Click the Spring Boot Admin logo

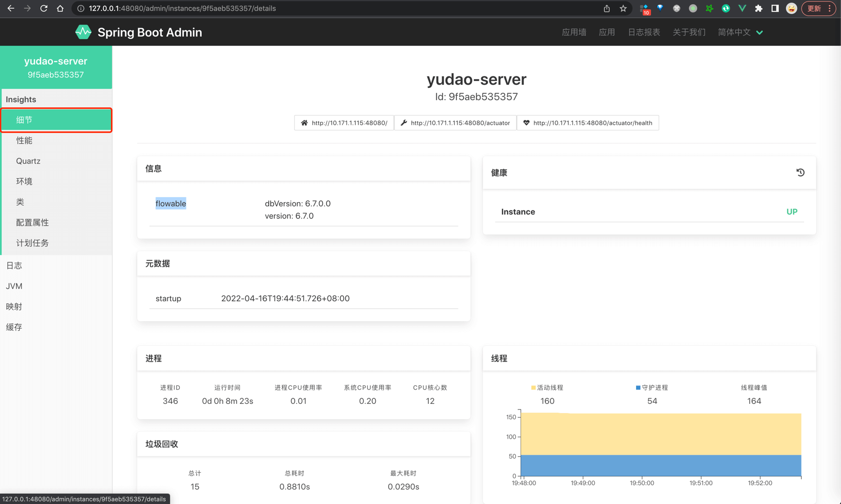pyautogui.click(x=84, y=32)
